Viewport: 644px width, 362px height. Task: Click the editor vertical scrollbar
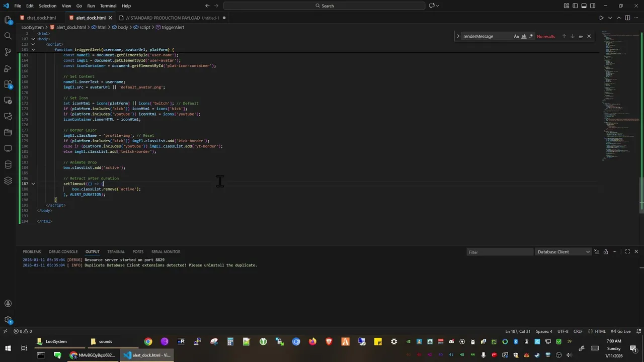tap(641, 195)
